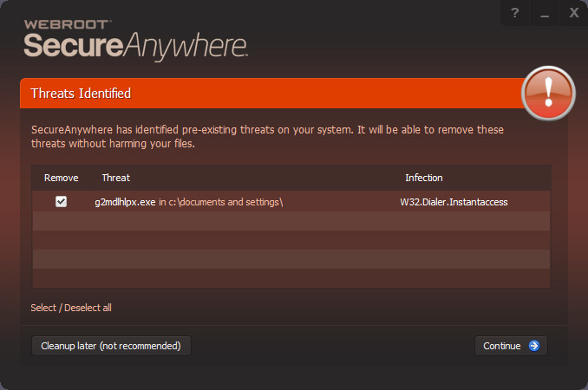Viewport: 588px width, 390px height.
Task: Click the Threats Identified header title
Action: (x=81, y=93)
